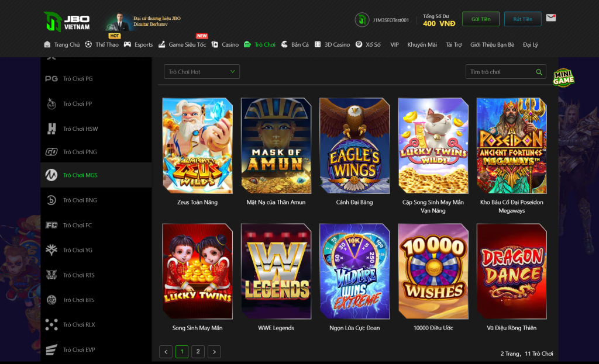
Task: Select the Trò Chơi PG provider icon
Action: (x=51, y=79)
